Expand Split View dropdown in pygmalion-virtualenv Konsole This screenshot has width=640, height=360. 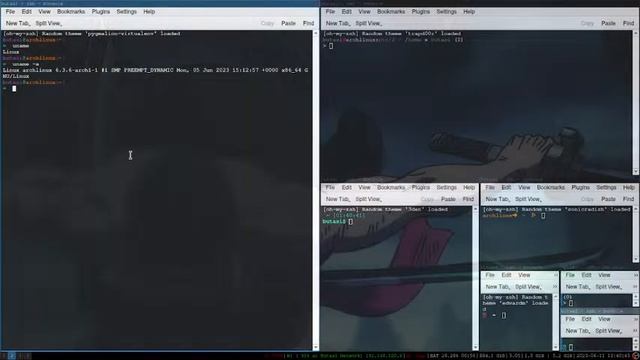(48, 24)
